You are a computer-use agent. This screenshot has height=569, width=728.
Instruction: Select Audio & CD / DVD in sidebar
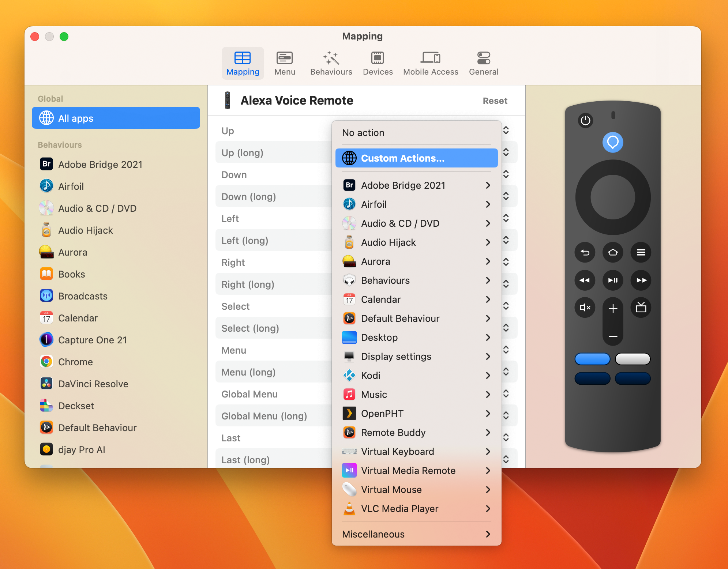coord(116,208)
